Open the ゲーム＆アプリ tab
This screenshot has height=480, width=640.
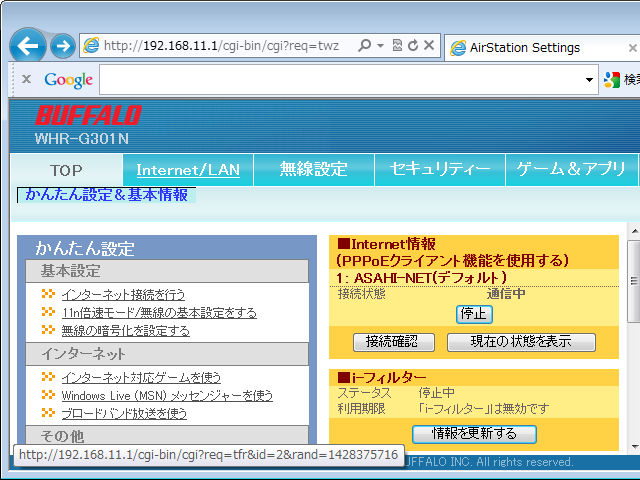571,170
